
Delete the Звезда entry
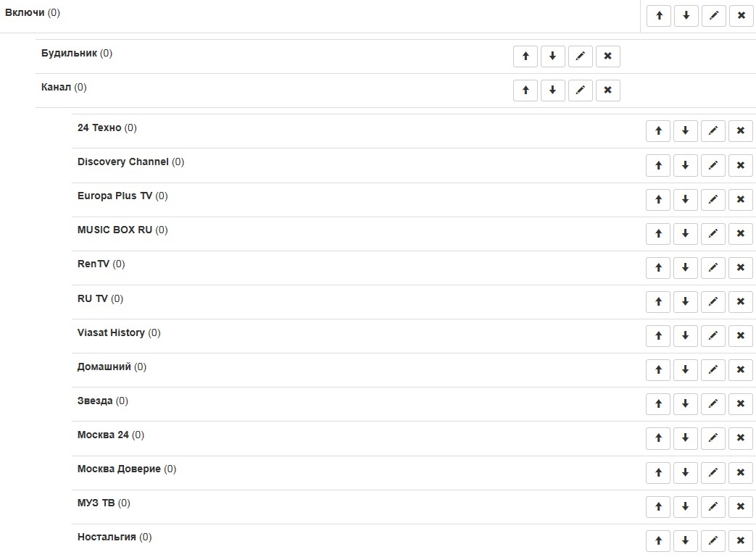741,403
